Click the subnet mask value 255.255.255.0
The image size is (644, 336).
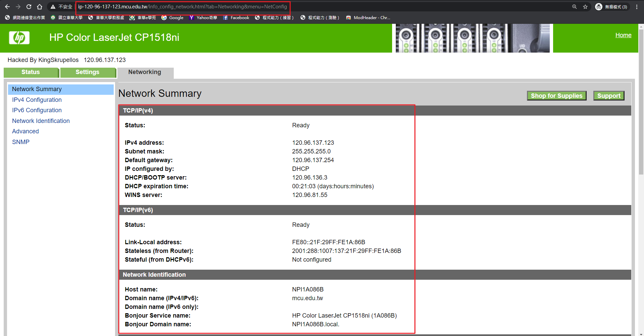coord(311,151)
